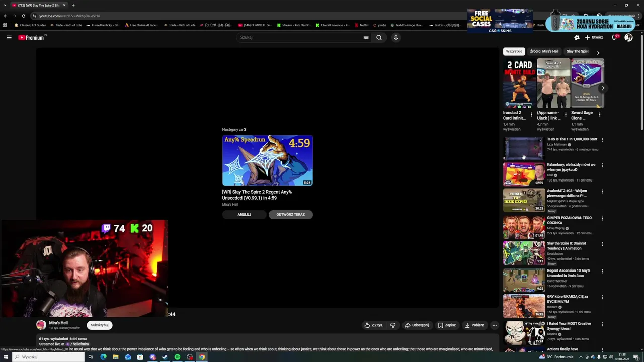The image size is (644, 362).
Task: Open Steam from taskbar
Action: click(x=165, y=357)
